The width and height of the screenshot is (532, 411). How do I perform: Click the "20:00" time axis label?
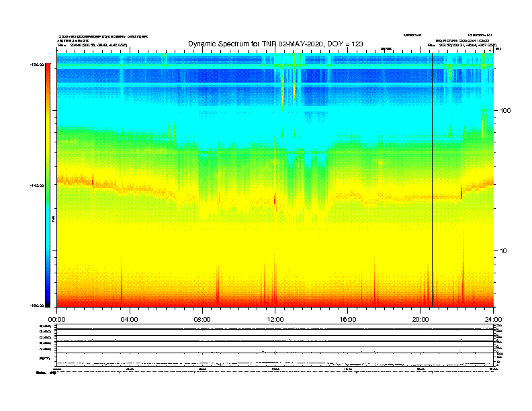[420, 320]
